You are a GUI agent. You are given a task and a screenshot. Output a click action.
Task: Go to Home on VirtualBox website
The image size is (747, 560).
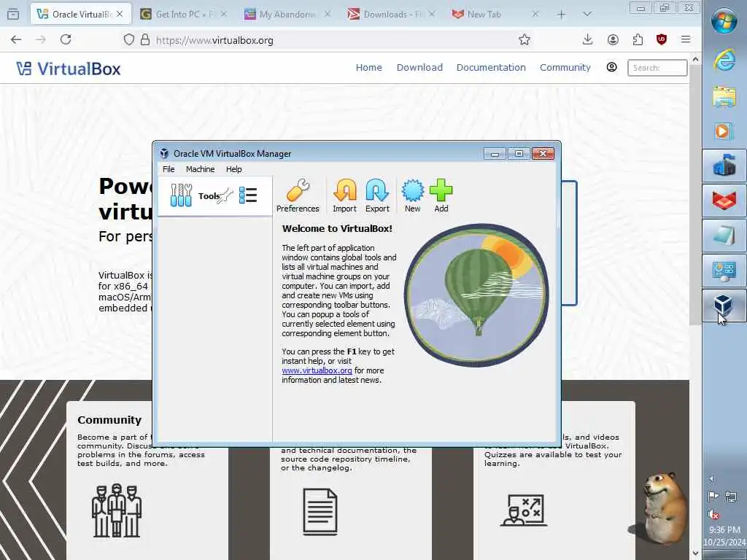368,68
